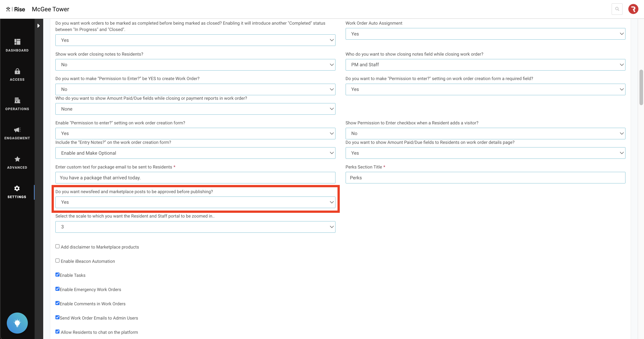Screen dimensions: 644x339
Task: Open newsfeed posts approval dropdown
Action: tap(195, 202)
